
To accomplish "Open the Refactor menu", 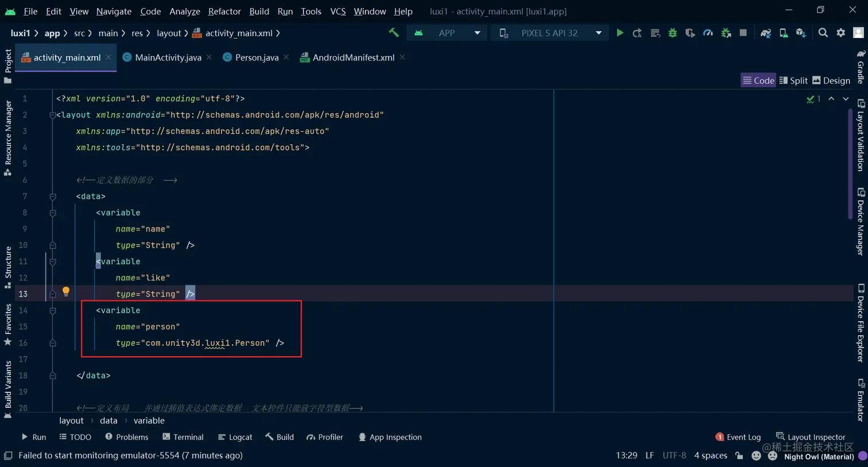I will (x=224, y=11).
